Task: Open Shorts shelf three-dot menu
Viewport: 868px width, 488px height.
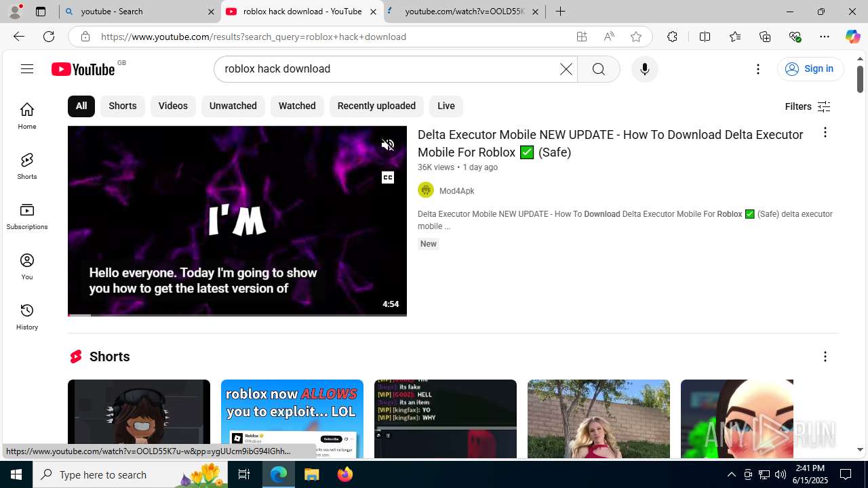Action: point(825,357)
